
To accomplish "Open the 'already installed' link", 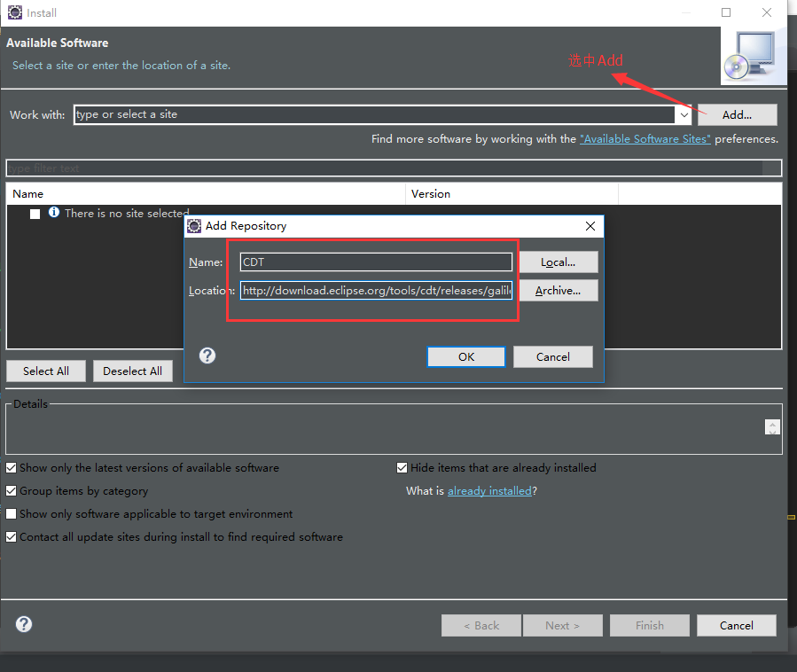I will coord(489,491).
